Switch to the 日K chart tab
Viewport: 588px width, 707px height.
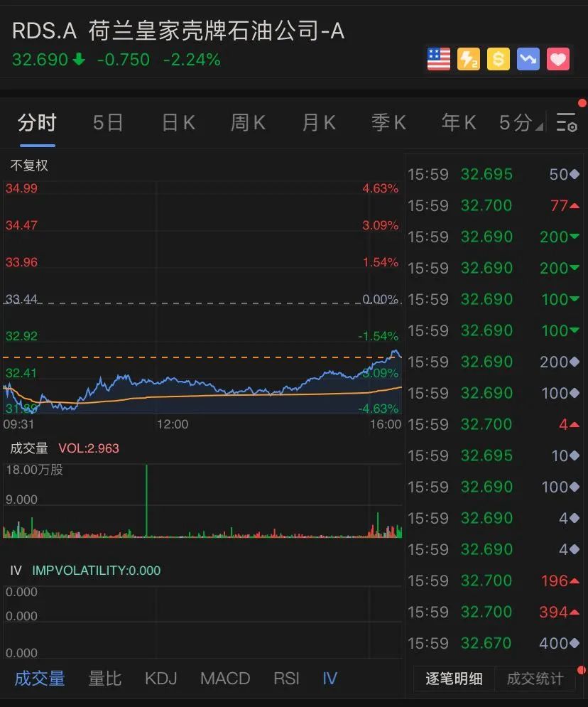(x=178, y=123)
